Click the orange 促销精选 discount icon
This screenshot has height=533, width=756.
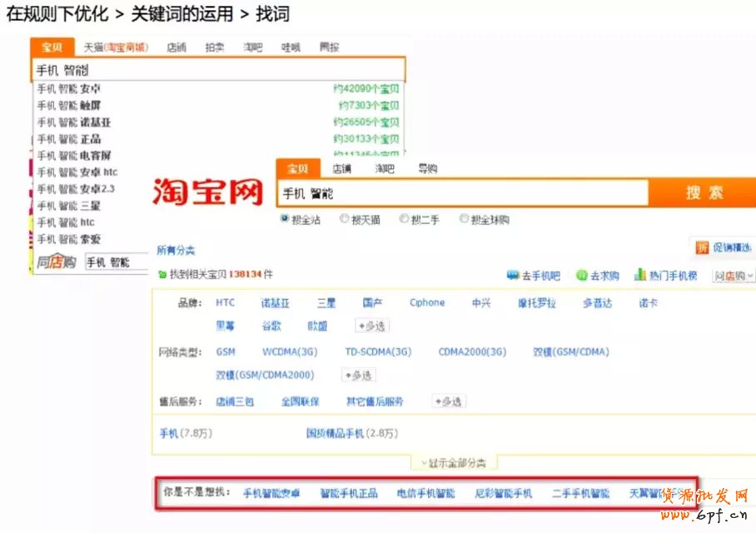703,247
